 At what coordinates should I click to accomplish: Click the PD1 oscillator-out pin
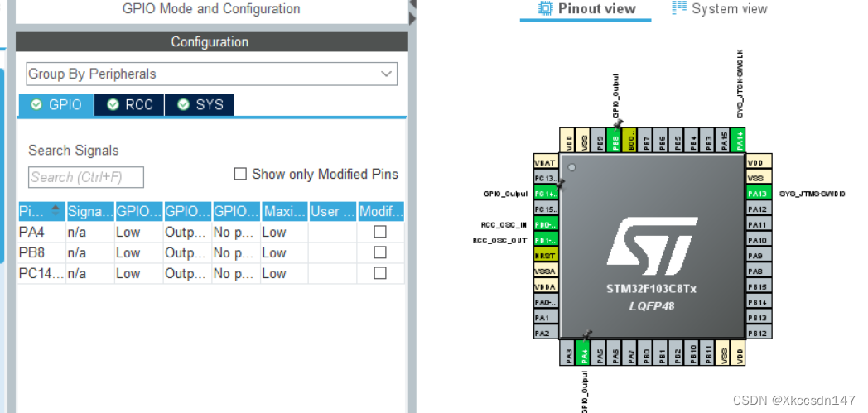click(546, 241)
